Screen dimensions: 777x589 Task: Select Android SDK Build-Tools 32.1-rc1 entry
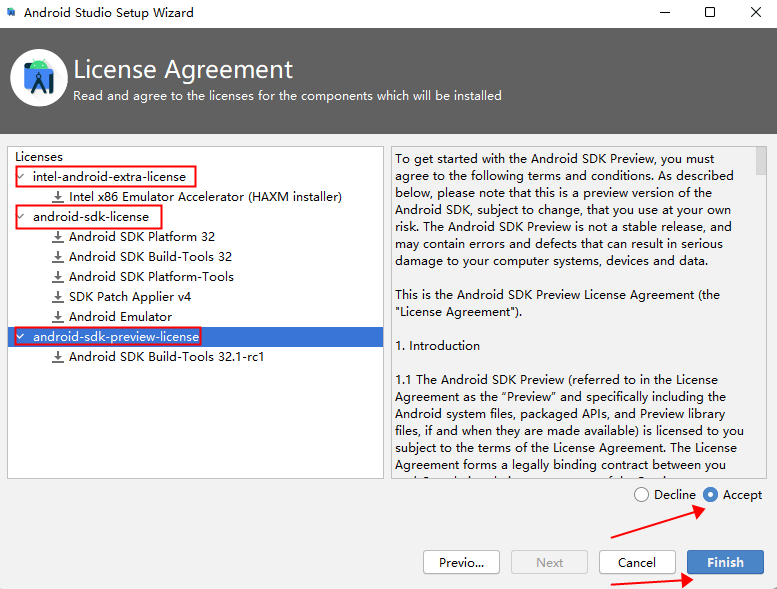166,357
